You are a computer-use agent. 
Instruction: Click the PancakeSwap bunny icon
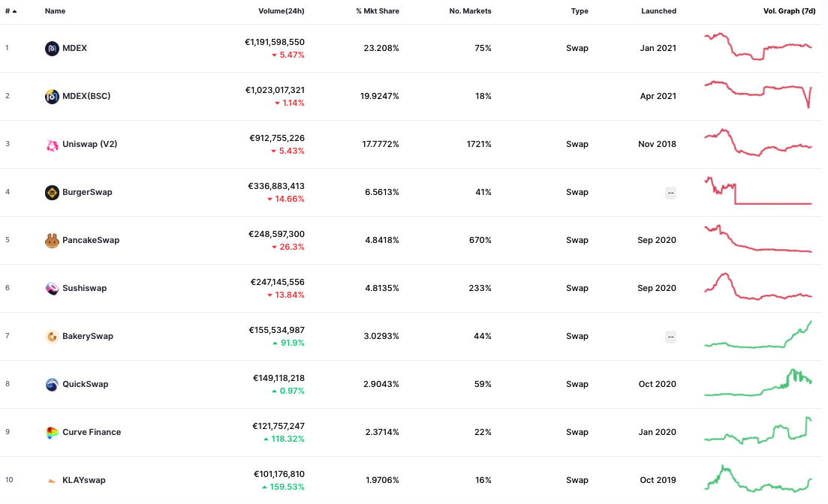(x=52, y=241)
